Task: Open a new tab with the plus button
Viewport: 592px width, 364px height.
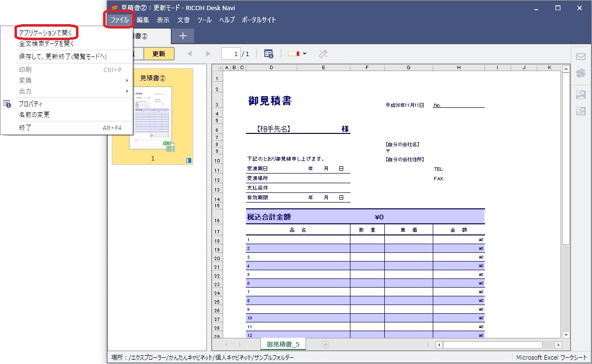Action: click(182, 35)
